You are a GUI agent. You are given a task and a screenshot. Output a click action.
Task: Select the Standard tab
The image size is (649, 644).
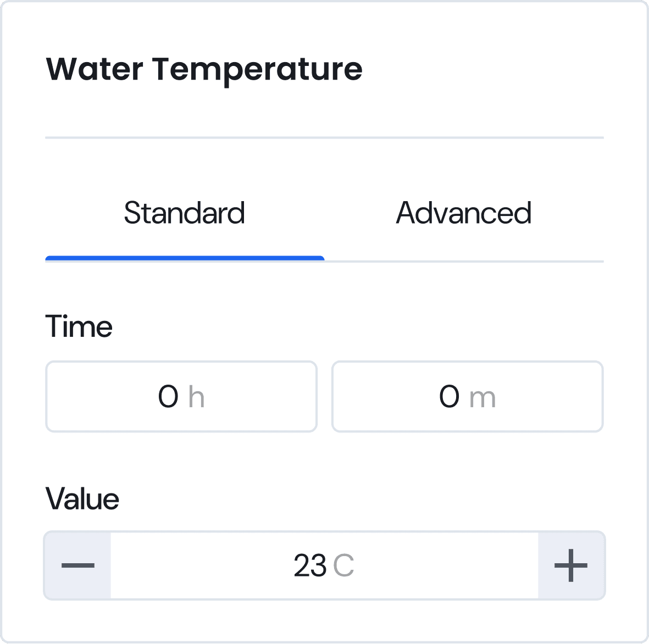(x=184, y=213)
